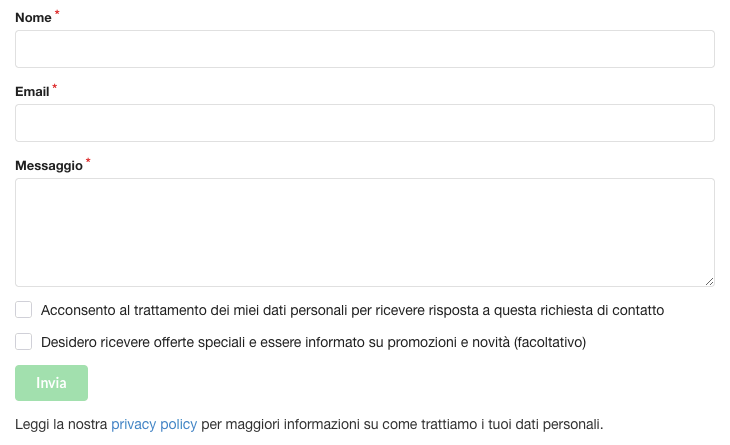Image resolution: width=730 pixels, height=445 pixels.
Task: Enable the special offers checkbox
Action: click(24, 342)
